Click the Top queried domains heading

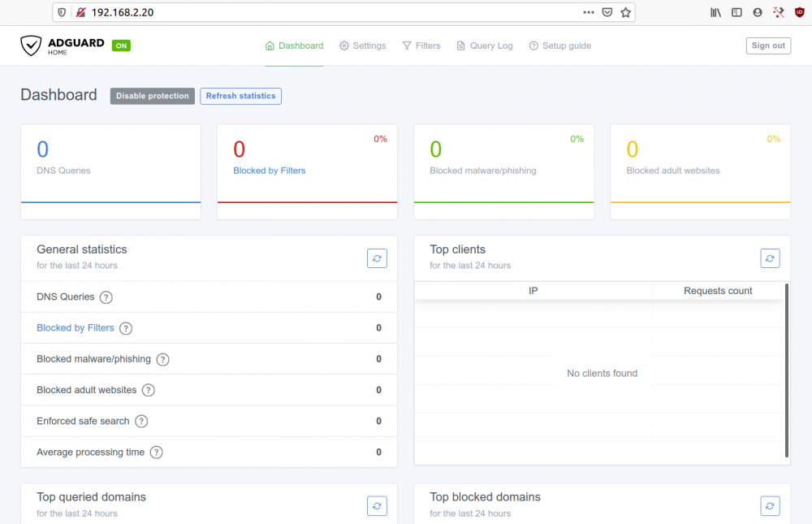91,497
